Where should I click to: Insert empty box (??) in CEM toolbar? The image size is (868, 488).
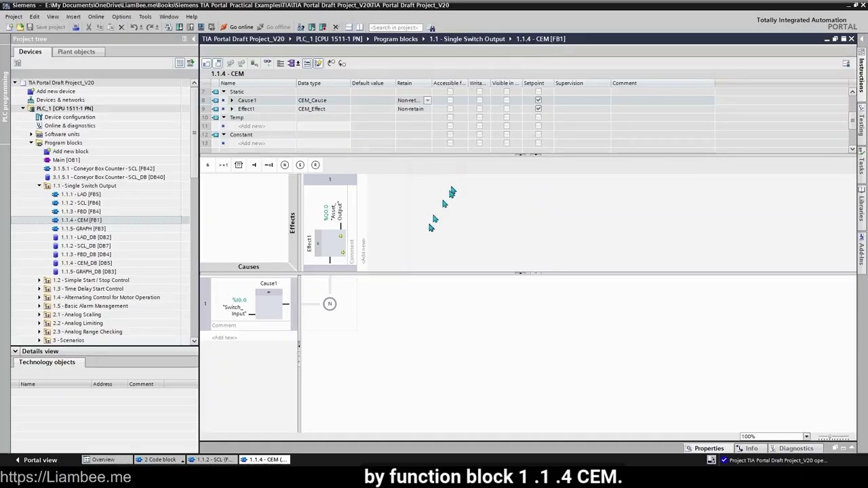[x=239, y=165]
